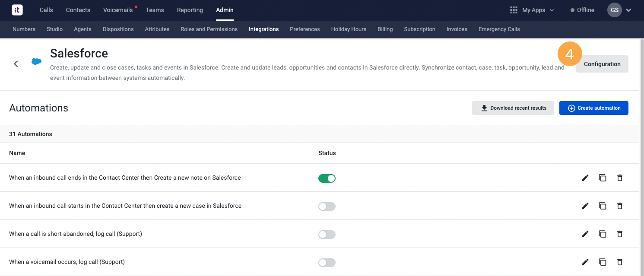Edit the short abandoned log call automation
Image resolution: width=644 pixels, height=276 pixels.
click(585, 234)
